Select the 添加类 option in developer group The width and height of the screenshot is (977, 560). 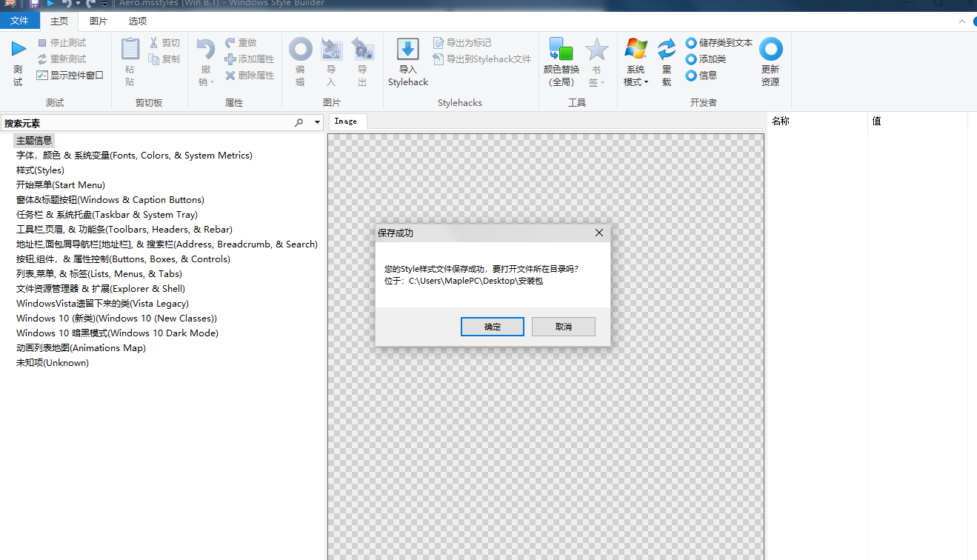point(691,59)
